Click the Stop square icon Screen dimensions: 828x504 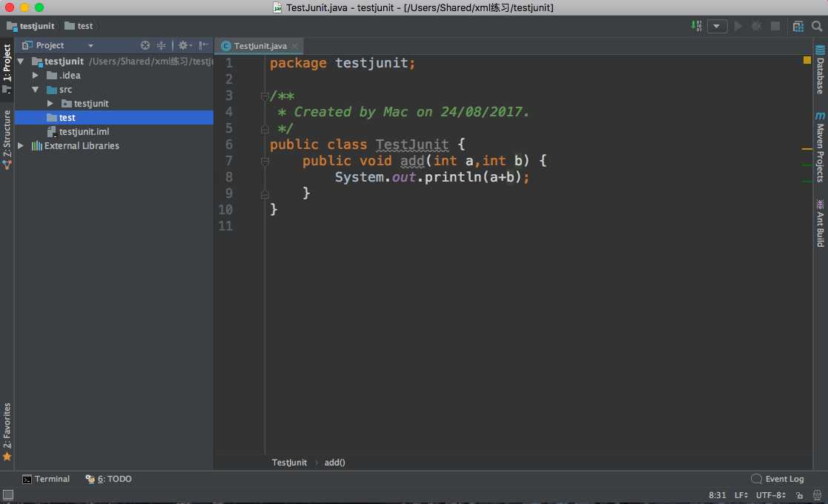click(x=775, y=26)
